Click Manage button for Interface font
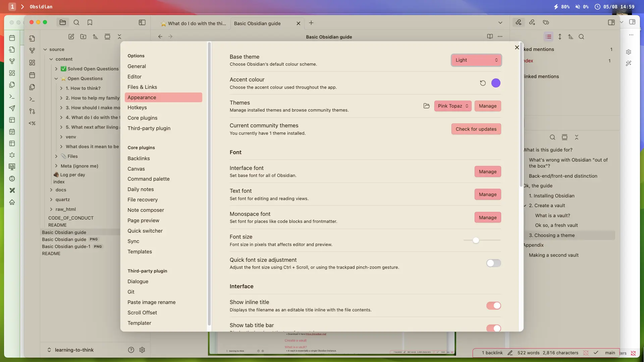The height and width of the screenshot is (362, 644). tap(487, 172)
